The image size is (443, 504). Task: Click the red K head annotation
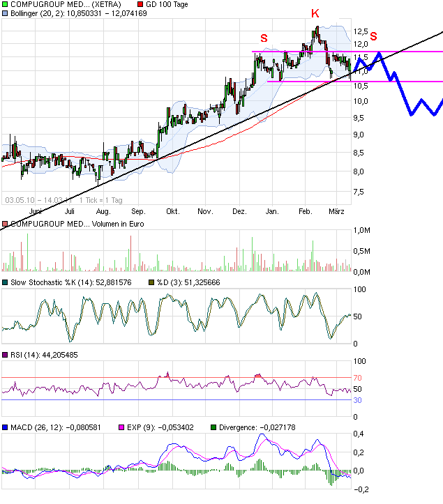315,14
